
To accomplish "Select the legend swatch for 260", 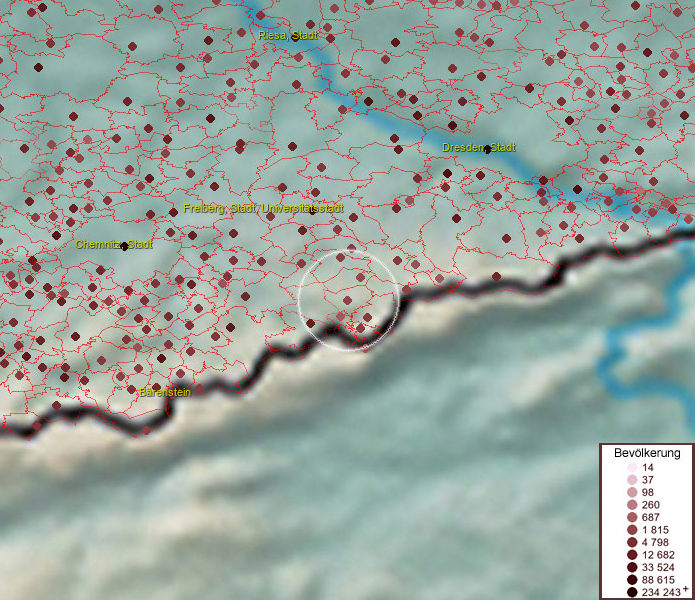I will 631,505.
